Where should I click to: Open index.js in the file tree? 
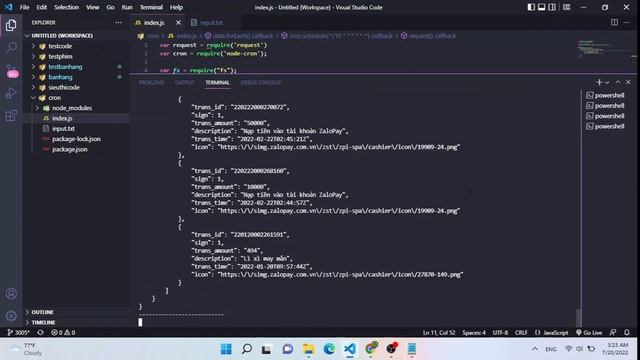pos(62,118)
